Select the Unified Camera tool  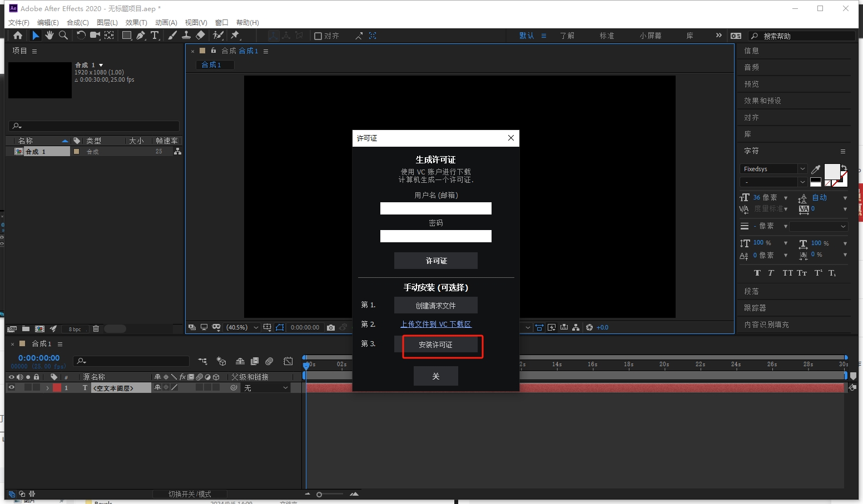click(95, 36)
